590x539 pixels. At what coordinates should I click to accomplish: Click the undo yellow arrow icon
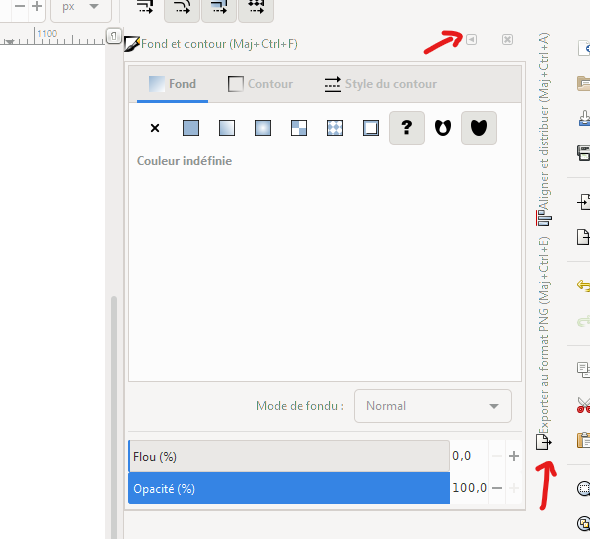(x=584, y=285)
